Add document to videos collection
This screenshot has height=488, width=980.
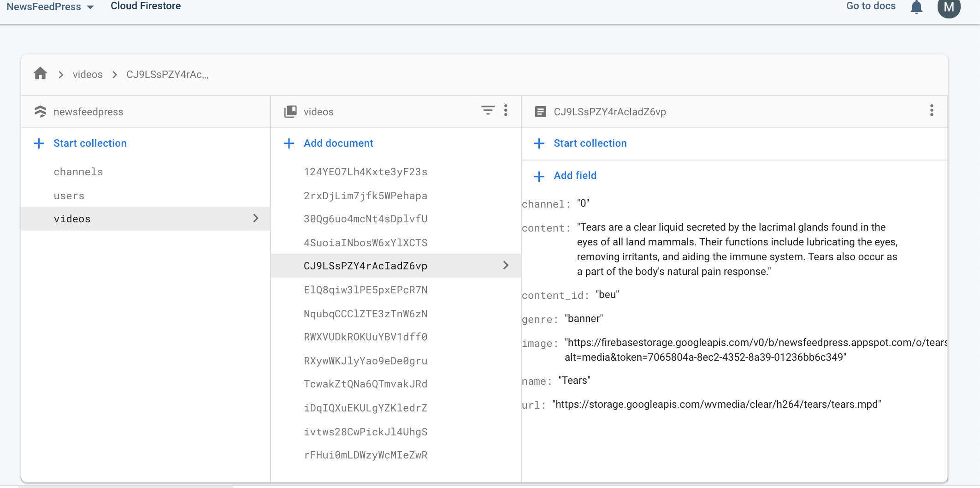point(338,143)
